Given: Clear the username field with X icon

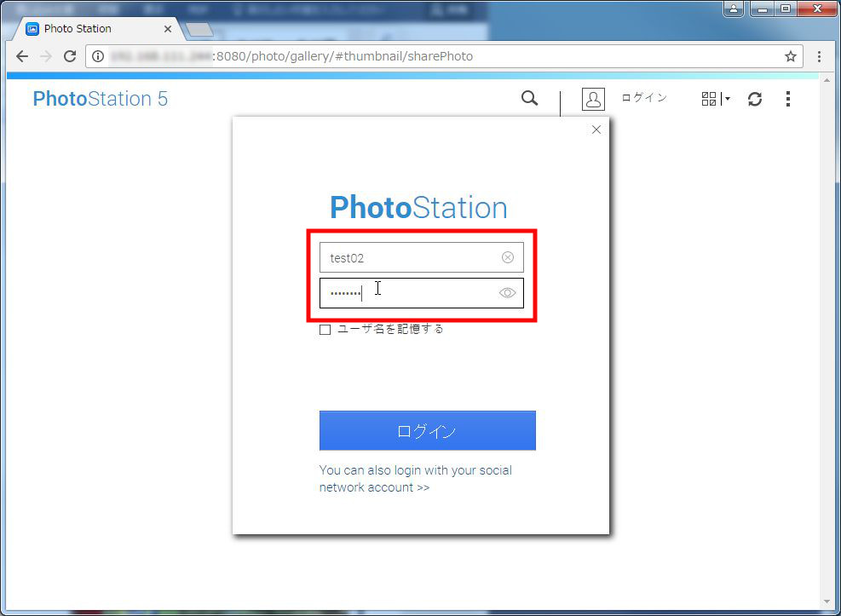Looking at the screenshot, I should point(508,257).
